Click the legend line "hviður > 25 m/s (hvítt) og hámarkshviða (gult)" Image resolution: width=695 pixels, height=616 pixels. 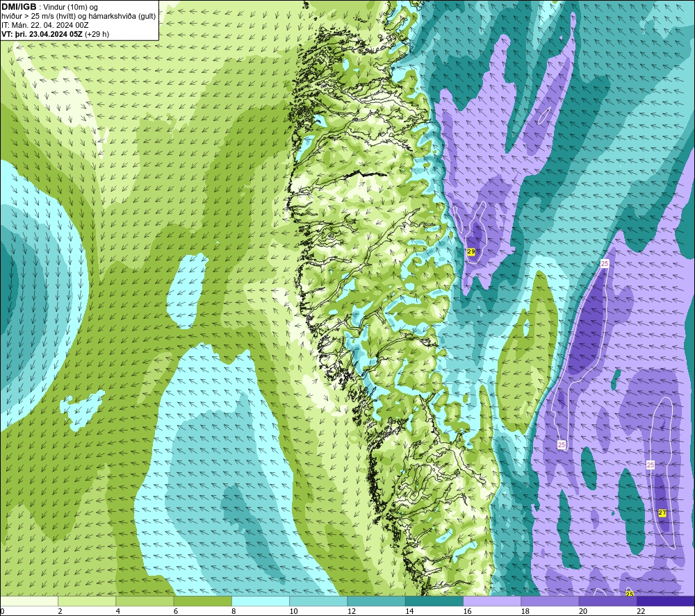79,16
